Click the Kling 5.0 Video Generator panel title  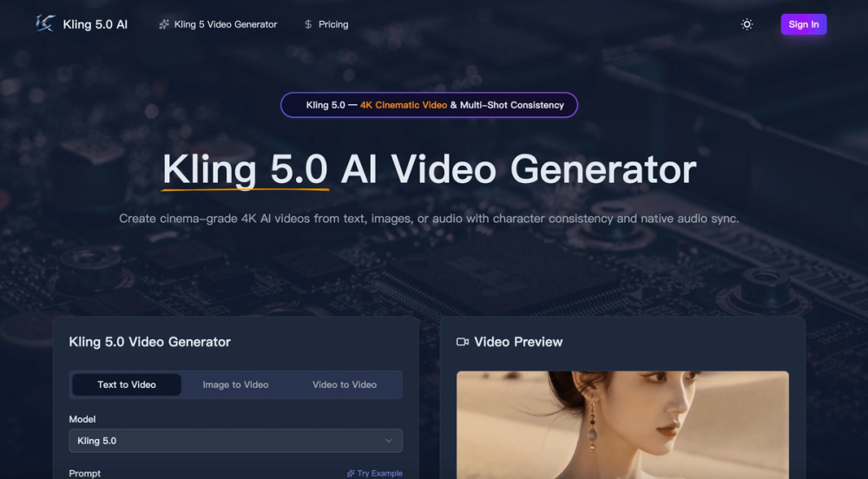click(149, 342)
